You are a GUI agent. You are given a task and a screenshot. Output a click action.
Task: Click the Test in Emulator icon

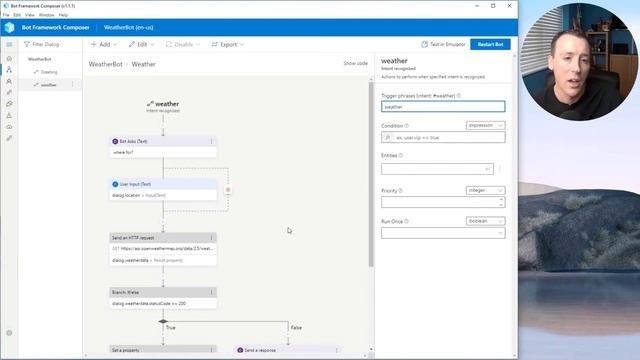click(x=424, y=44)
